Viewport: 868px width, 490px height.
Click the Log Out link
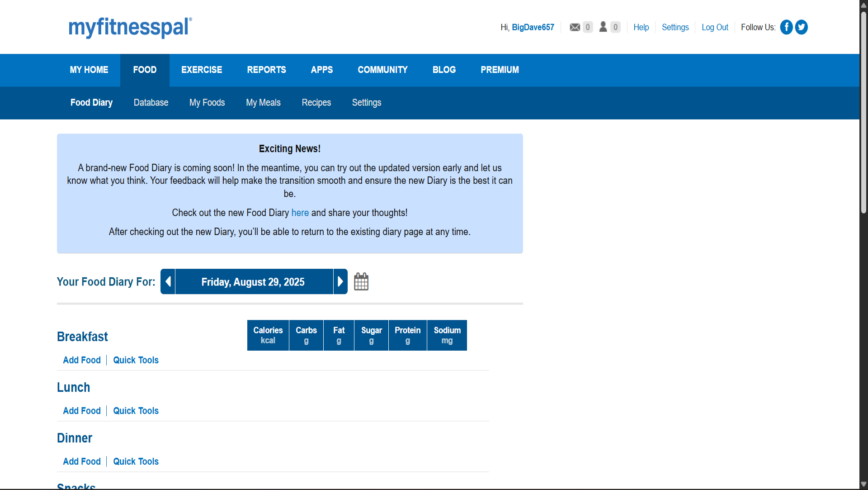pyautogui.click(x=715, y=27)
